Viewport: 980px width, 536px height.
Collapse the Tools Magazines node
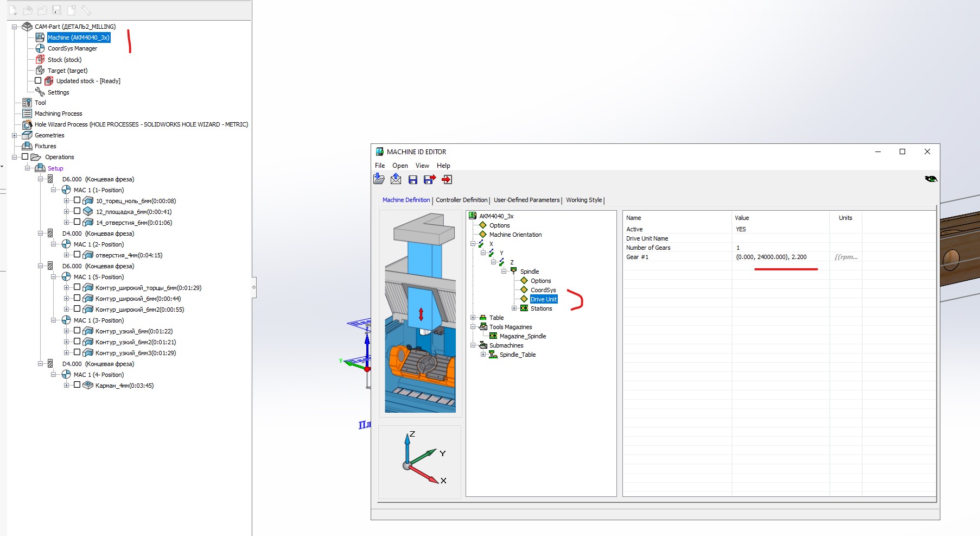[473, 327]
